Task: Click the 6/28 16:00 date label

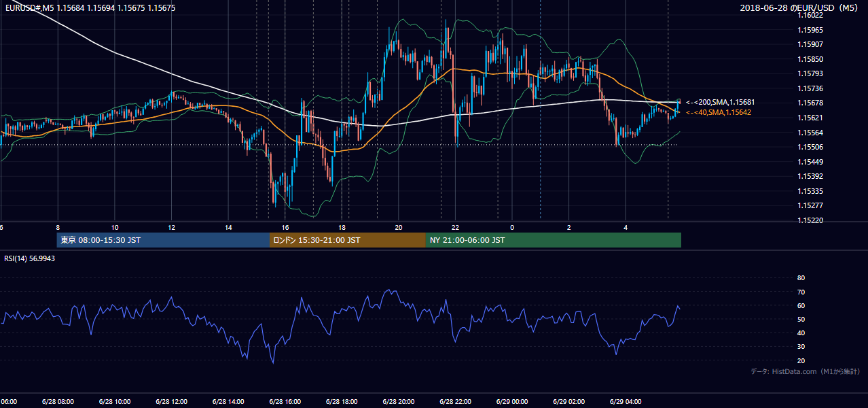Action: 285,402
